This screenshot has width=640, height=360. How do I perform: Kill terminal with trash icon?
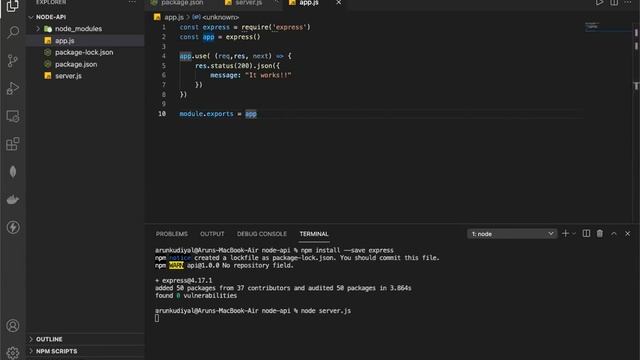point(600,233)
